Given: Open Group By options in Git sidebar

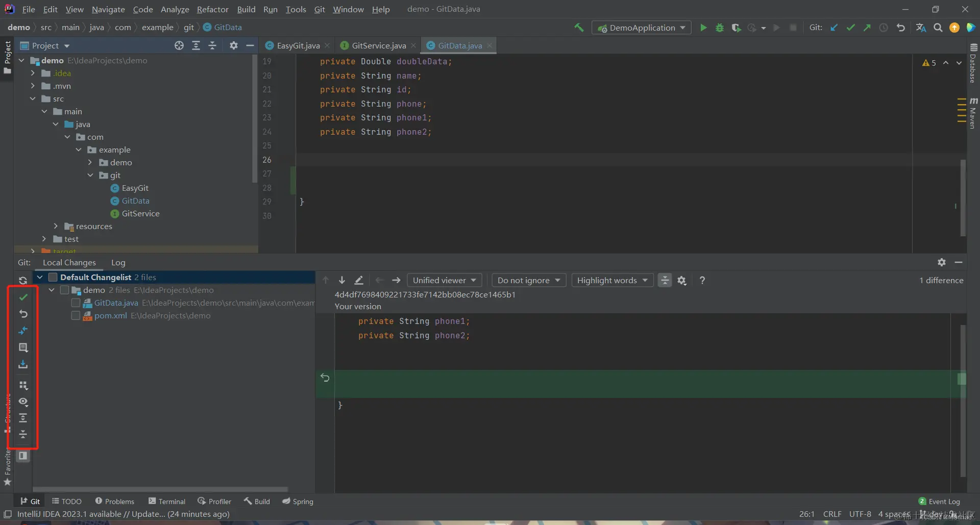Looking at the screenshot, I should pyautogui.click(x=23, y=385).
